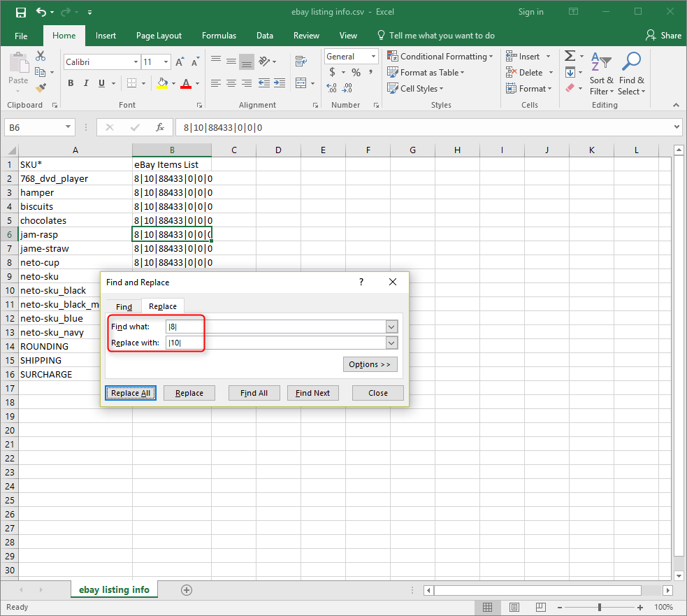687x616 pixels.
Task: Click the Cut scissors icon
Action: coord(41,56)
